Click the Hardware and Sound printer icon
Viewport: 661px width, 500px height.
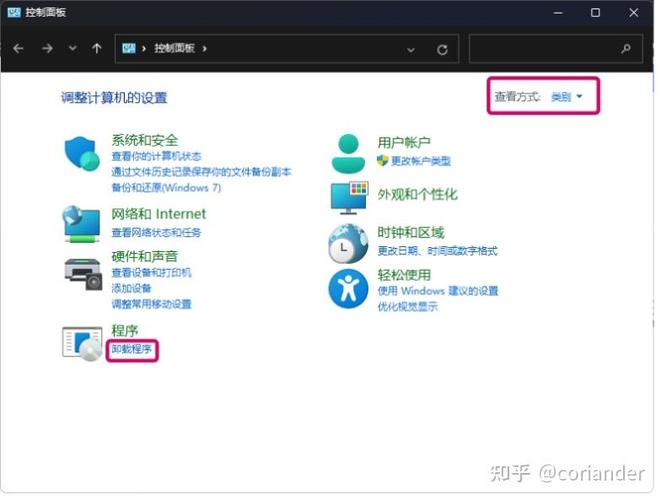click(83, 275)
